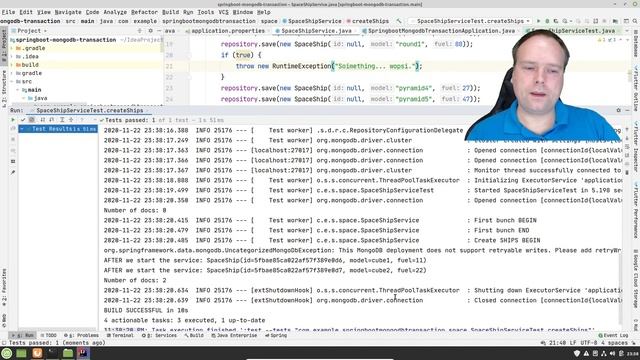Screen dimensions: 640x360
Task: Collapse the main folder in Project tree
Action: [18, 90]
